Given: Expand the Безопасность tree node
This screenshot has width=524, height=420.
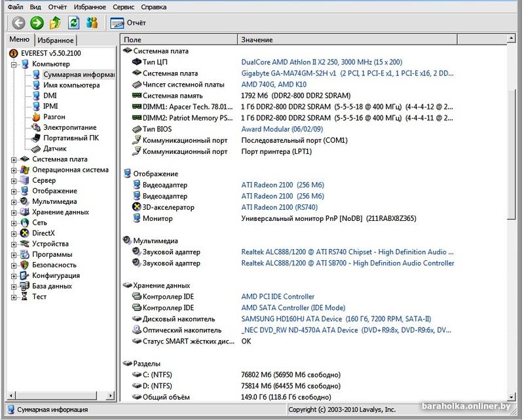Looking at the screenshot, I should coord(14,265).
